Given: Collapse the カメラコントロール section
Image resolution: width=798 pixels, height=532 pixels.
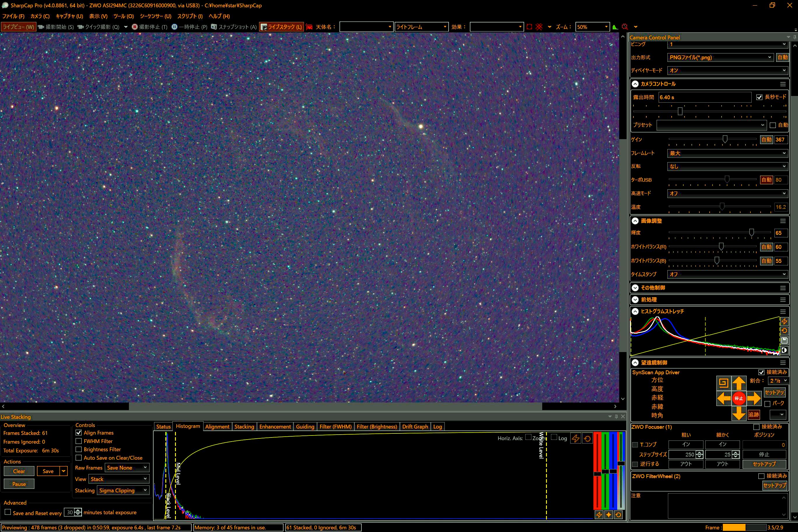Looking at the screenshot, I should (635, 84).
